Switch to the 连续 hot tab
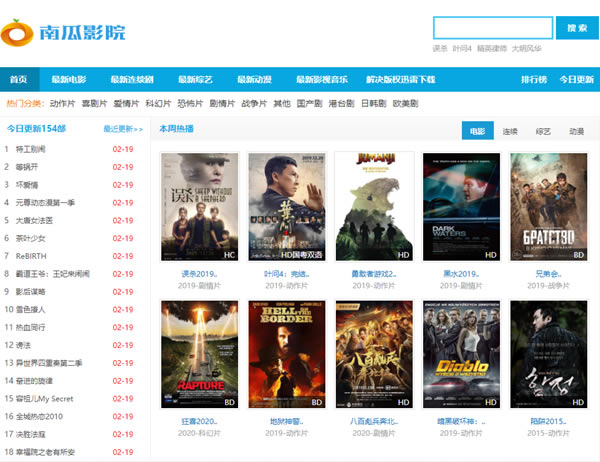 point(510,131)
